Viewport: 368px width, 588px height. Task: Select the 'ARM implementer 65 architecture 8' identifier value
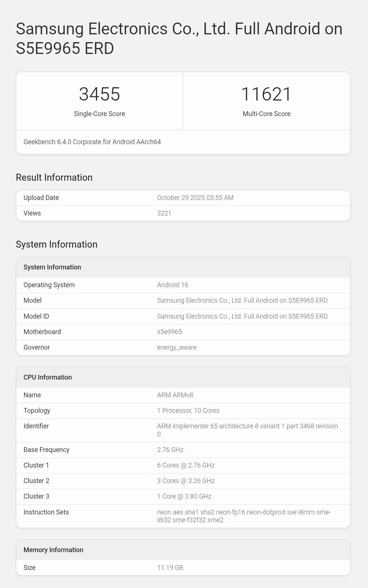248,430
